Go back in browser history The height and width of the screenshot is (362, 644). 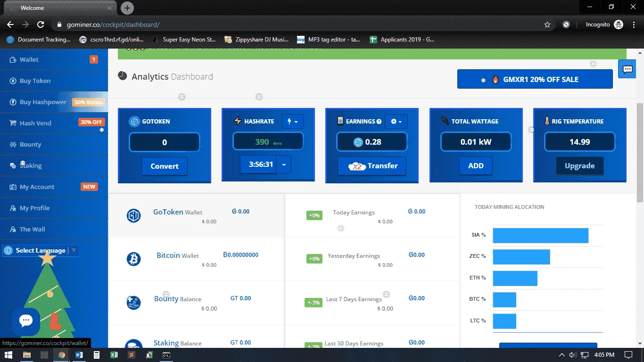pyautogui.click(x=10, y=25)
